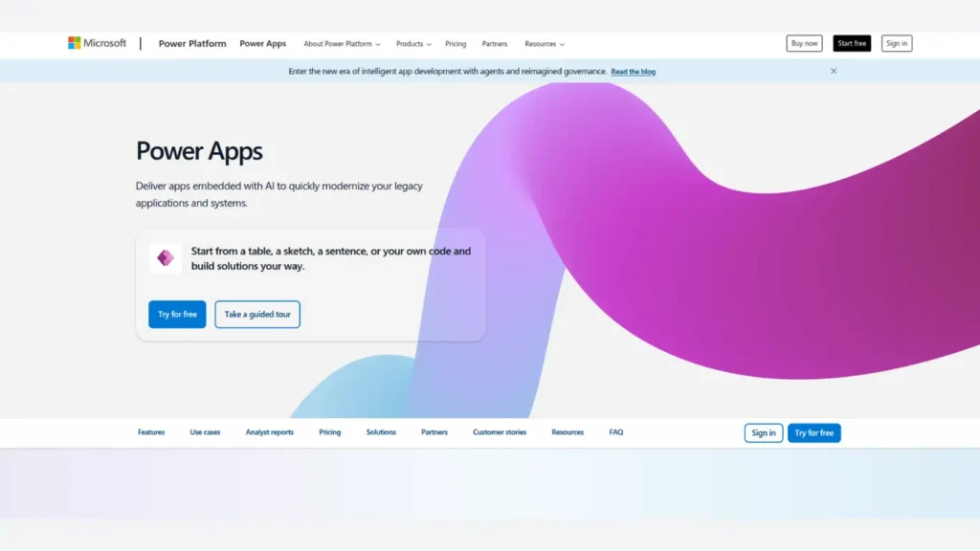This screenshot has height=551, width=980.
Task: Click Take a guided tour button
Action: coord(256,314)
